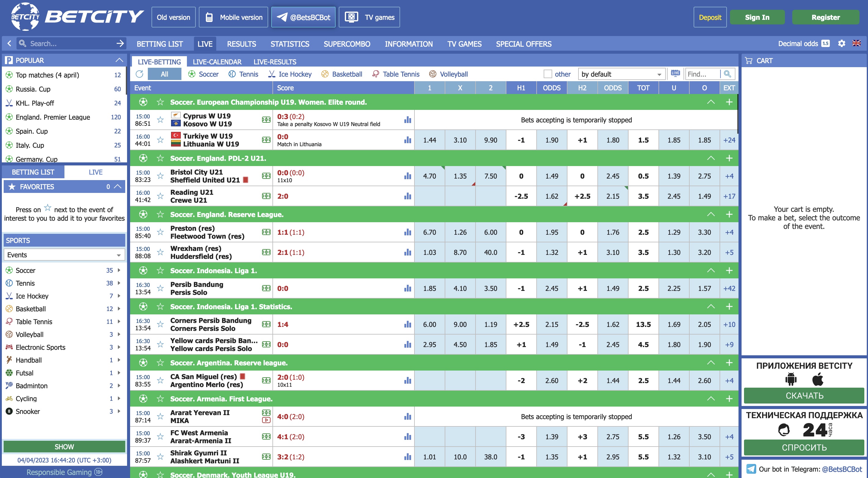Screen dimensions: 868x478
Task: Click the Deposit button
Action: 709,17
